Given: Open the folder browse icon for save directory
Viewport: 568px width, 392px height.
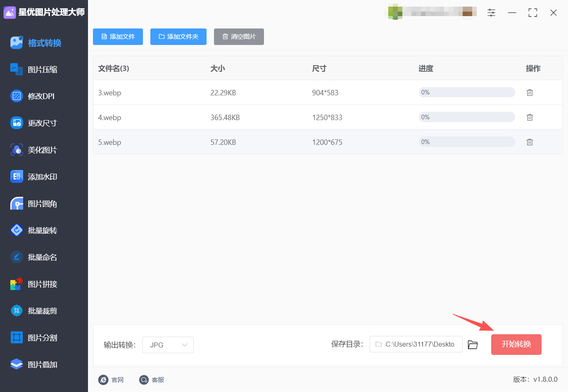Looking at the screenshot, I should click(x=473, y=345).
